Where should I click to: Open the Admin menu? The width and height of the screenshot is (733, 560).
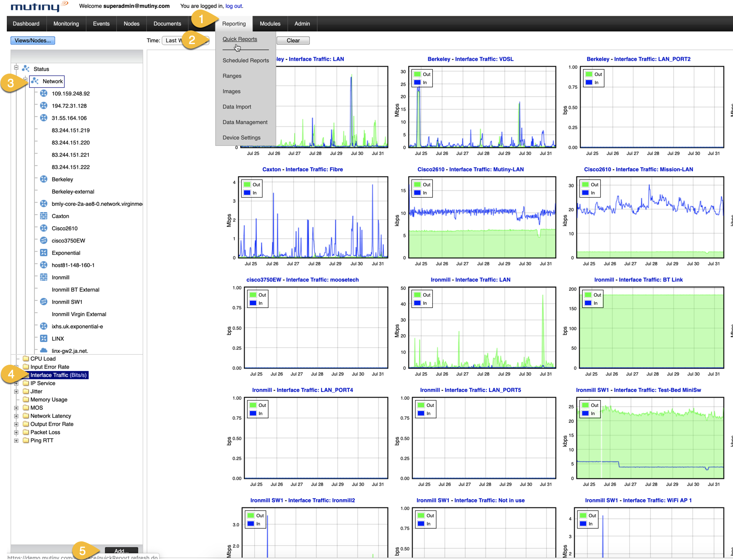(302, 24)
